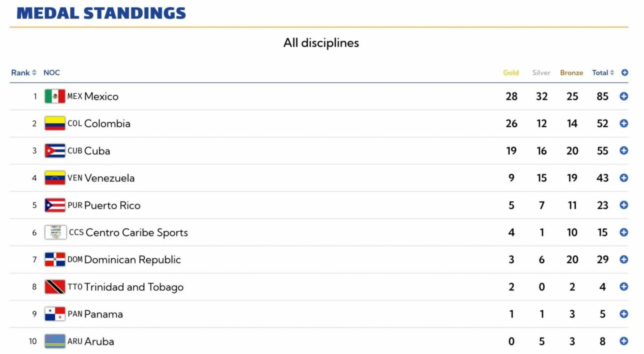Click the Venezuela flag icon
This screenshot has height=354, width=644.
point(55,178)
